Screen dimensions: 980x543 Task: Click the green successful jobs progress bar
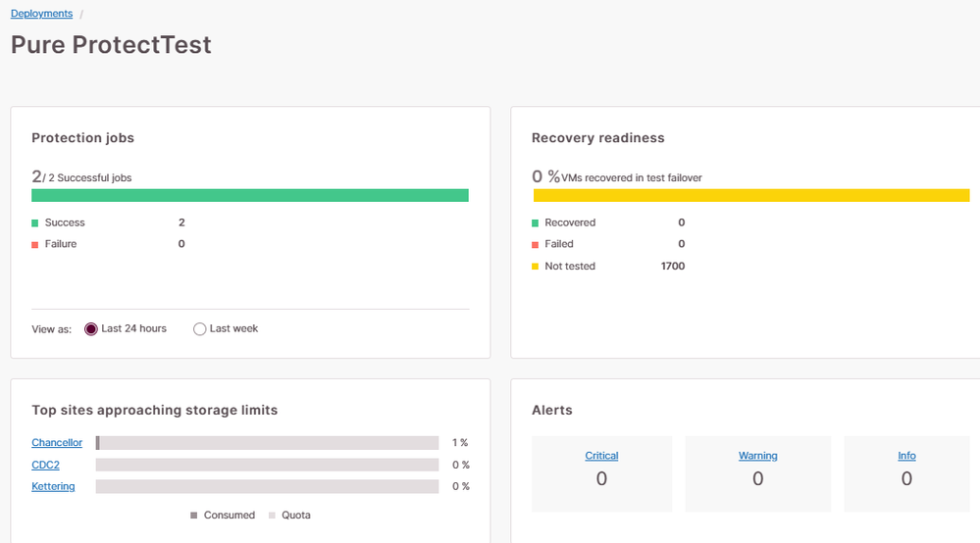tap(250, 195)
